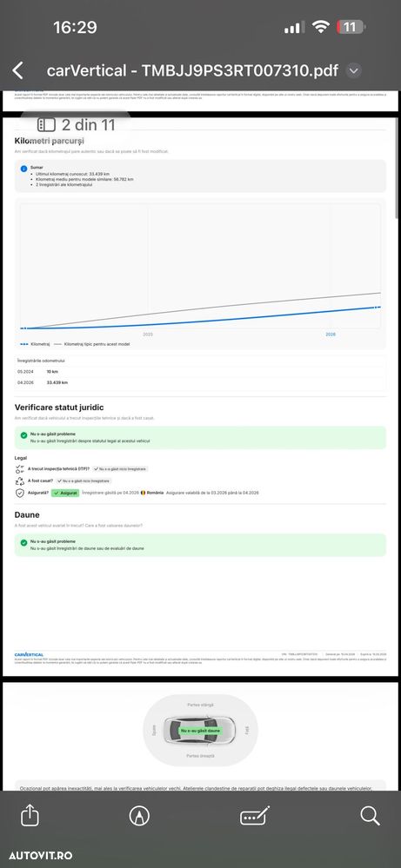
Task: Tap the blue Sumar info icon
Action: pos(23,169)
